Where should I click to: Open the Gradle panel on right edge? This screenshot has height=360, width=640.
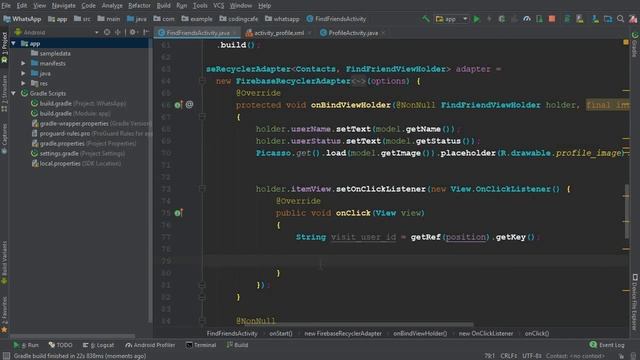[635, 45]
